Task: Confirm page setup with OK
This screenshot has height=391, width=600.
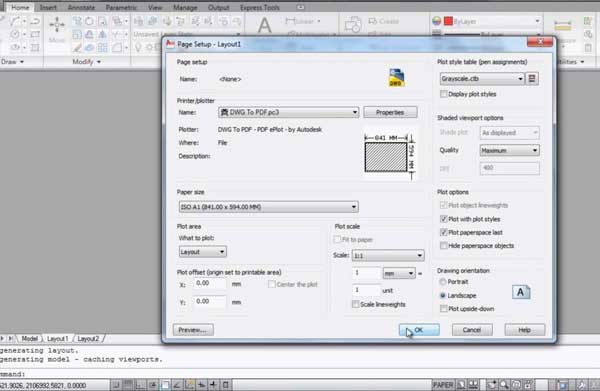Action: [419, 330]
